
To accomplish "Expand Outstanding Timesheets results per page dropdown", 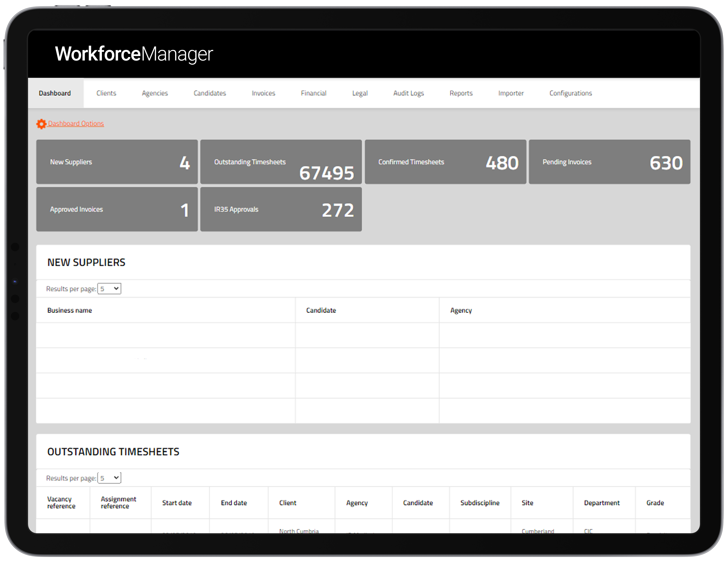I will tap(109, 478).
